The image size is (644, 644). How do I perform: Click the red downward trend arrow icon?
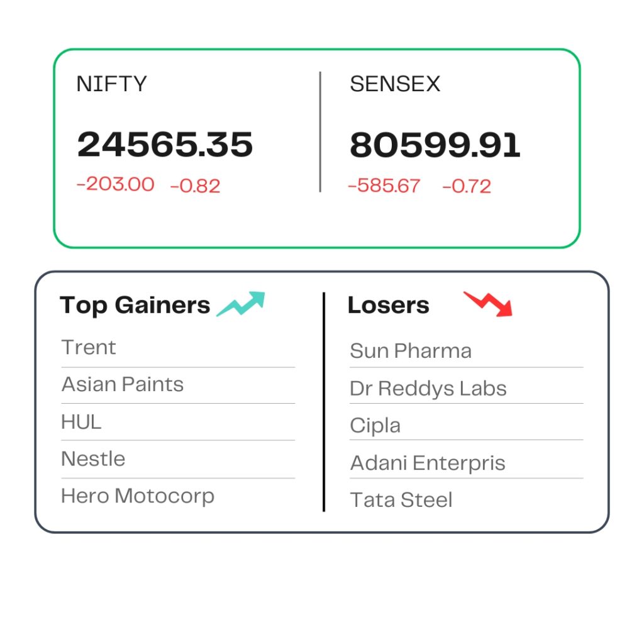tap(488, 304)
